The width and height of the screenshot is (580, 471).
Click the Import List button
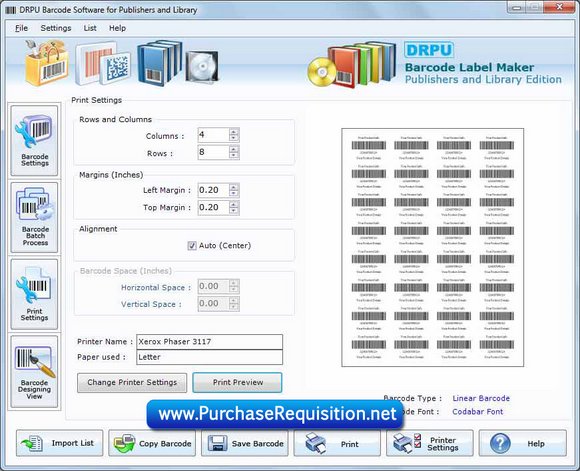(60, 443)
